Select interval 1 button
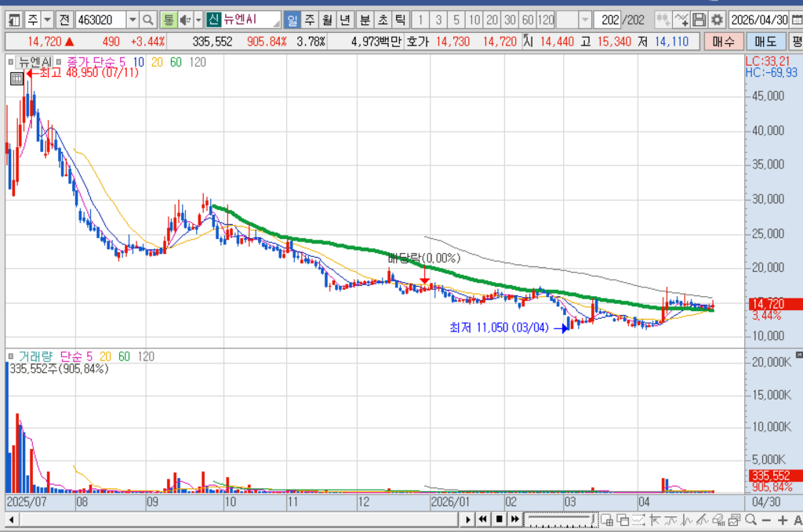Viewport: 803px width, 532px height. pos(420,20)
